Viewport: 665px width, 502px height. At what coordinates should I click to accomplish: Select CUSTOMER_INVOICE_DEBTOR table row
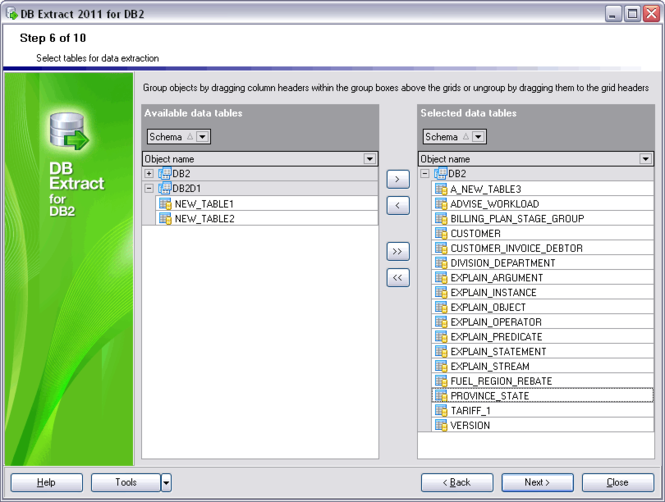pos(543,248)
